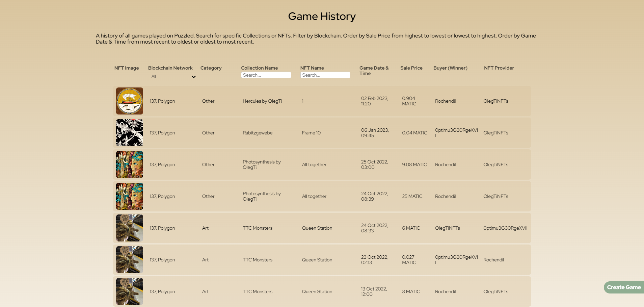Image resolution: width=644 pixels, height=307 pixels.
Task: Click 'TTC Monsters' in the 8 MATIC row
Action: pos(258,291)
